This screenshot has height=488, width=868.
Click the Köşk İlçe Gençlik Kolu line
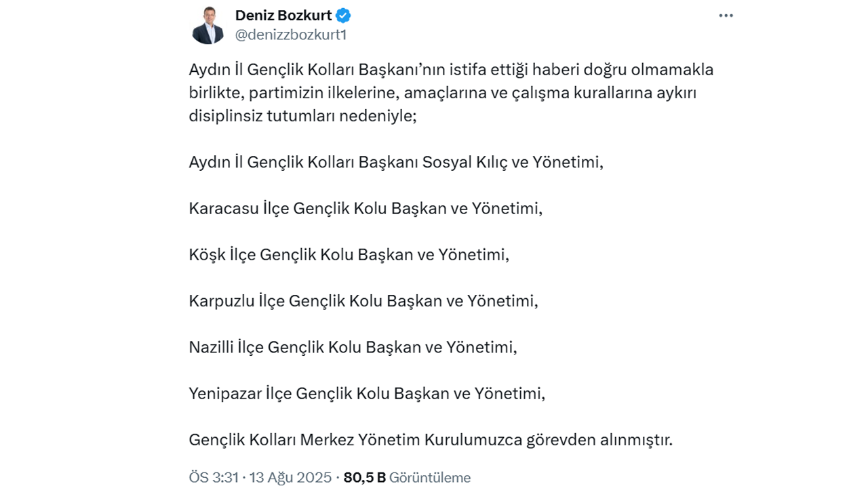click(349, 254)
